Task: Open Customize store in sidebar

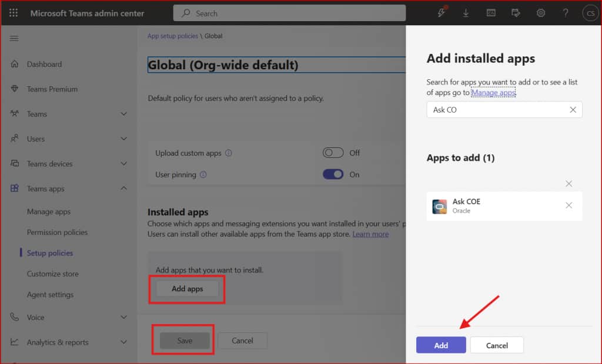Action: click(52, 274)
